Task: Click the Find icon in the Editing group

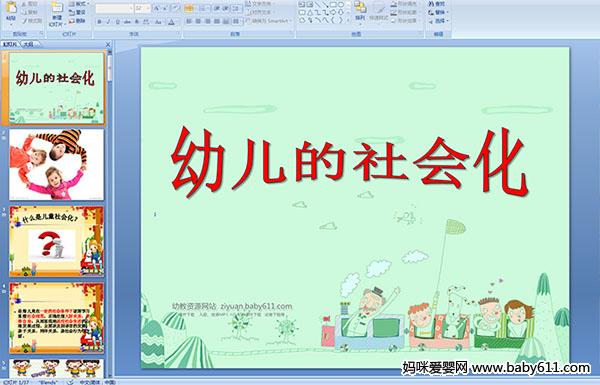Action: (x=437, y=4)
